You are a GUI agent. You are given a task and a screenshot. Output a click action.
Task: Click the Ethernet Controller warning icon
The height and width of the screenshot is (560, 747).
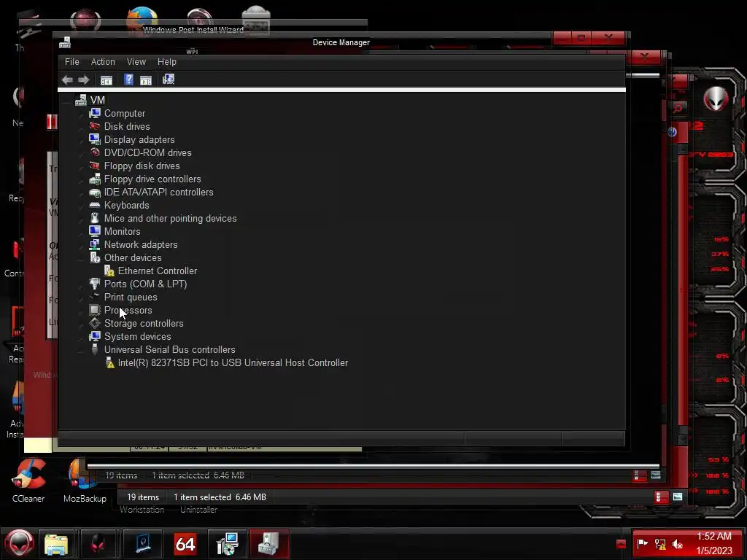tap(109, 271)
